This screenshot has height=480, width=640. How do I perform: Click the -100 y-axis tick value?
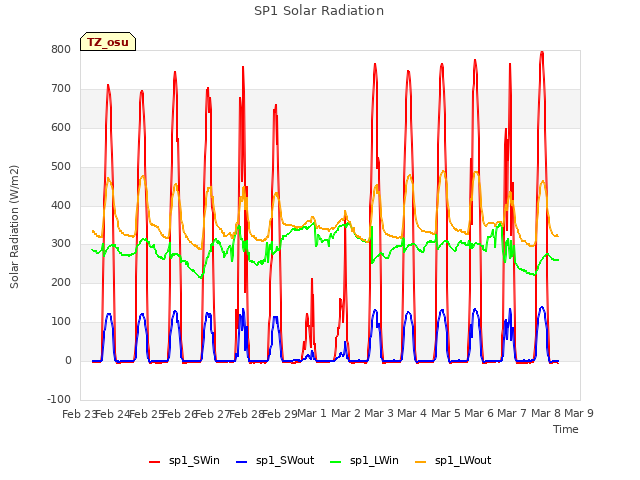point(59,400)
